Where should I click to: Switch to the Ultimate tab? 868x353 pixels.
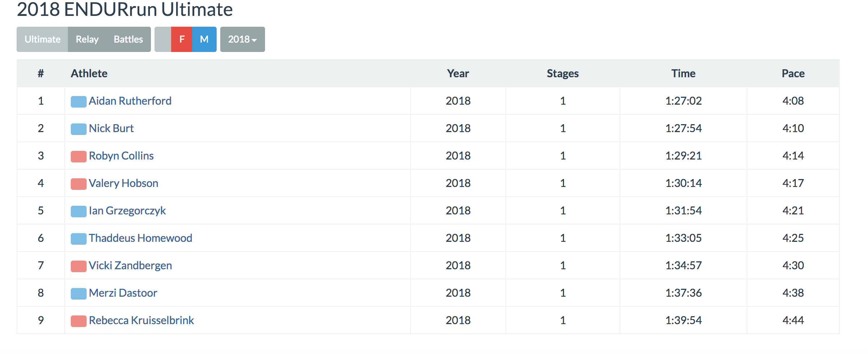(42, 39)
